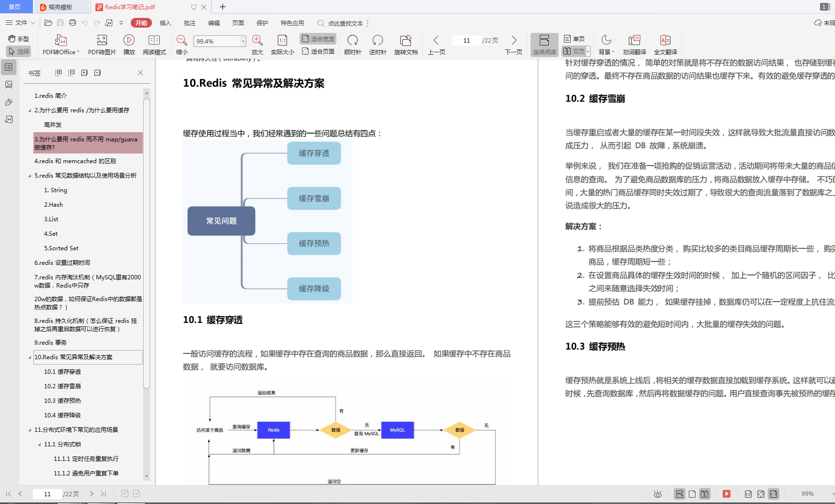This screenshot has width=835, height=504.
Task: Activate the select tool (选择)
Action: tap(18, 51)
